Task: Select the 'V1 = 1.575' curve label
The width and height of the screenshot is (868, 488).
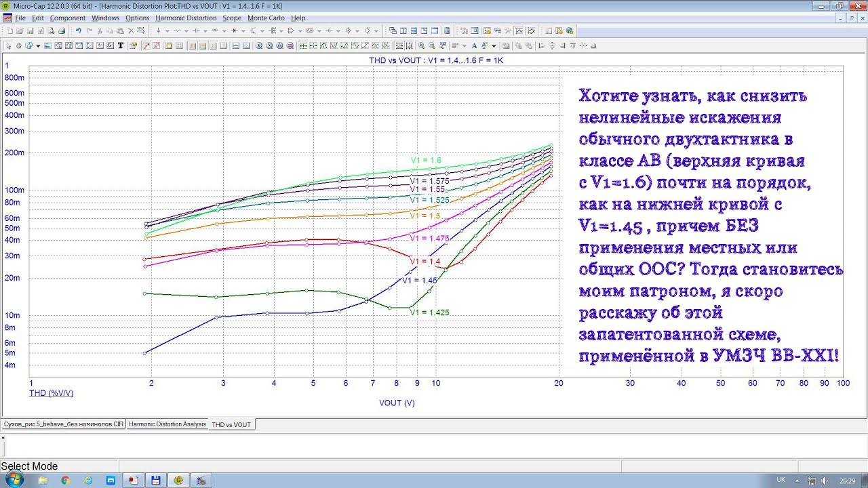Action: point(429,181)
